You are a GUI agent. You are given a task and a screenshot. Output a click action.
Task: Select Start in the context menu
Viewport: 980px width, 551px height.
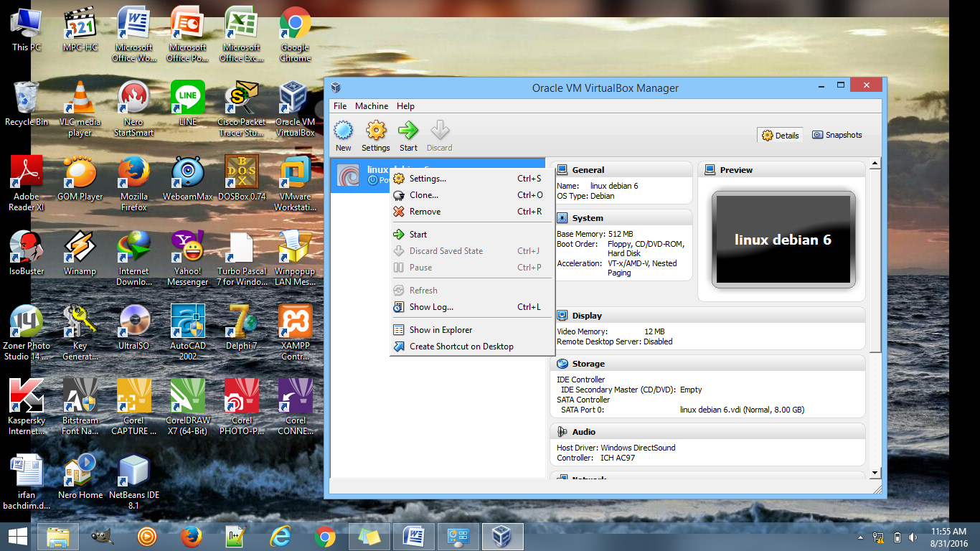tap(472, 235)
